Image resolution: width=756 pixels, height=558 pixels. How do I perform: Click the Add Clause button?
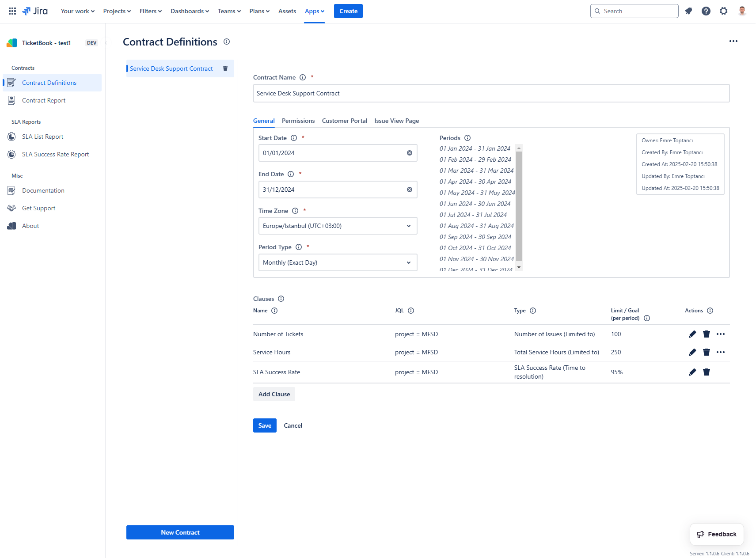click(x=274, y=394)
